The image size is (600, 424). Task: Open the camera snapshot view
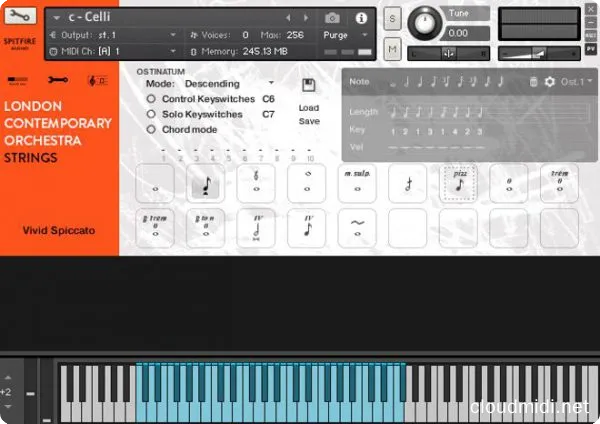pos(332,18)
